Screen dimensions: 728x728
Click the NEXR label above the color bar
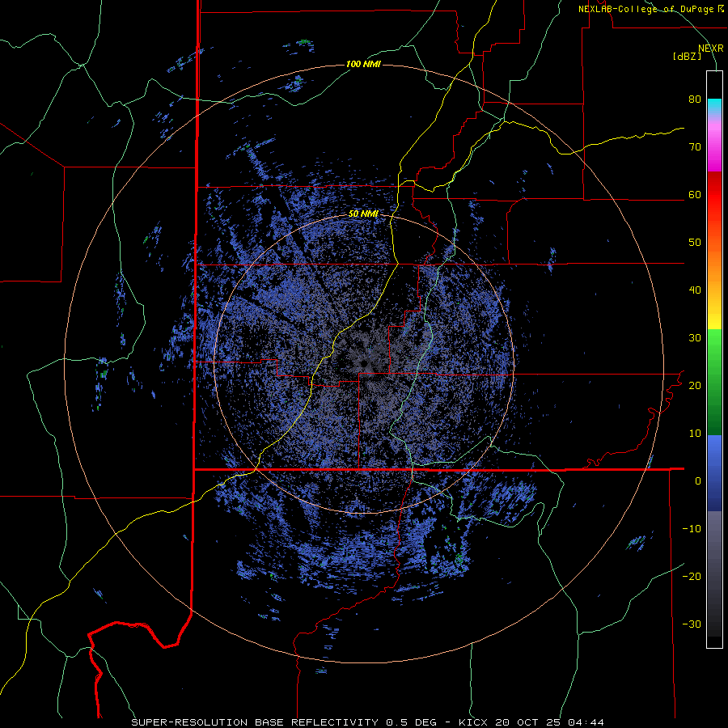click(x=711, y=49)
